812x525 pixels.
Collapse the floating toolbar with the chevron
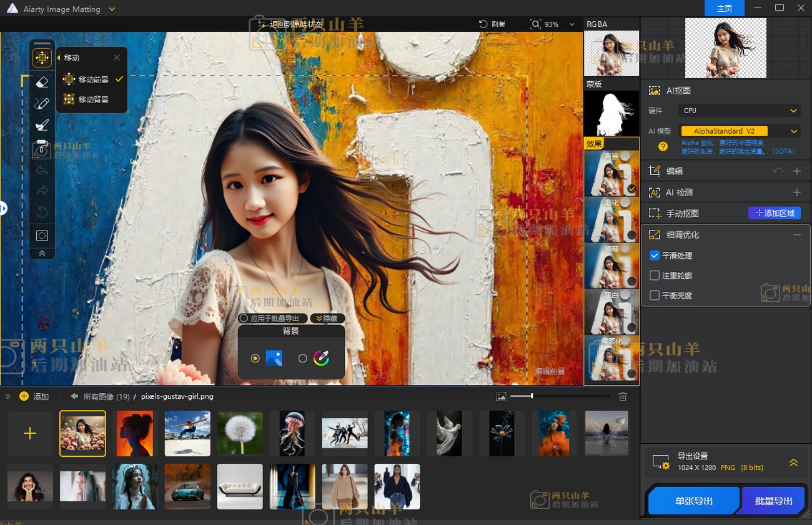[42, 253]
